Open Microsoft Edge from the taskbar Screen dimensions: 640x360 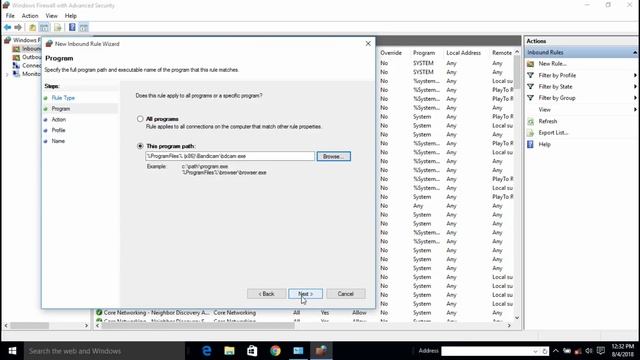207,351
